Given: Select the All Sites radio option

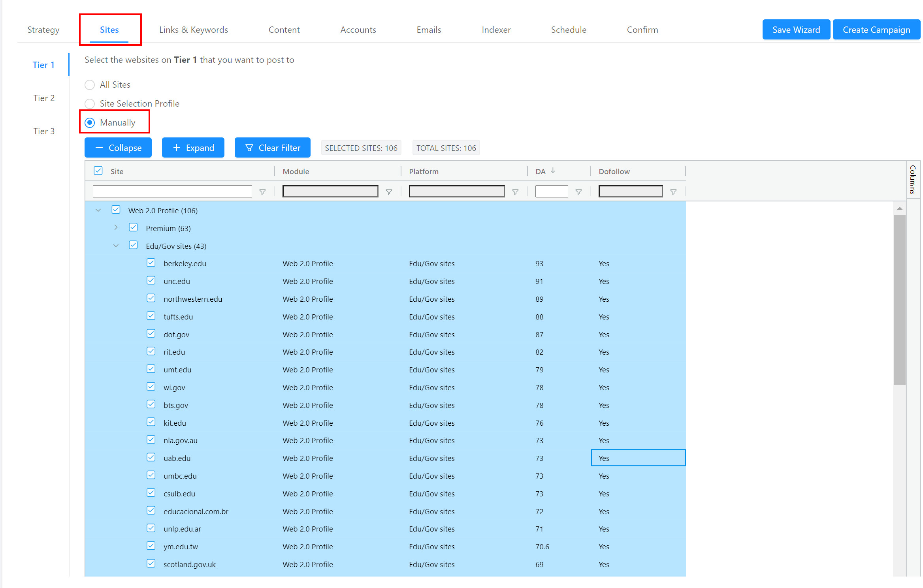Looking at the screenshot, I should 90,85.
